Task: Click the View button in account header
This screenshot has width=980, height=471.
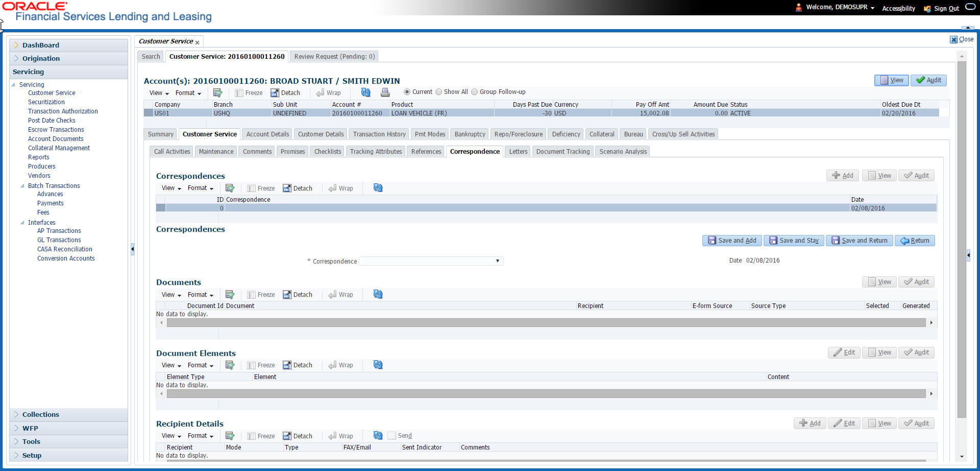Action: (892, 80)
